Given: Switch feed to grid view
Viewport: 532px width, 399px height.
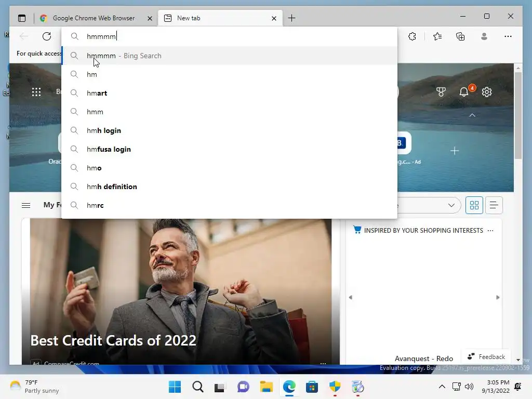Looking at the screenshot, I should click(474, 205).
